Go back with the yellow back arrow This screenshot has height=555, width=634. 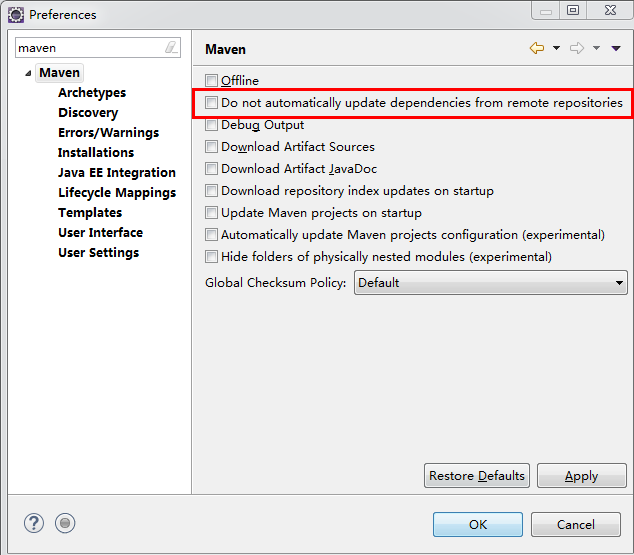point(537,48)
